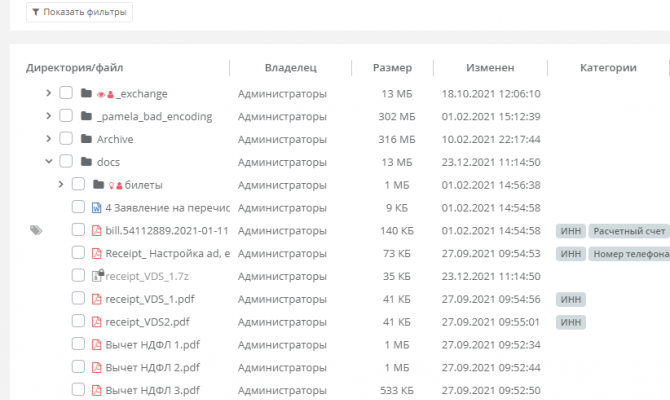This screenshot has height=400, width=670.
Task: Click the билеты folder icon
Action: (98, 185)
